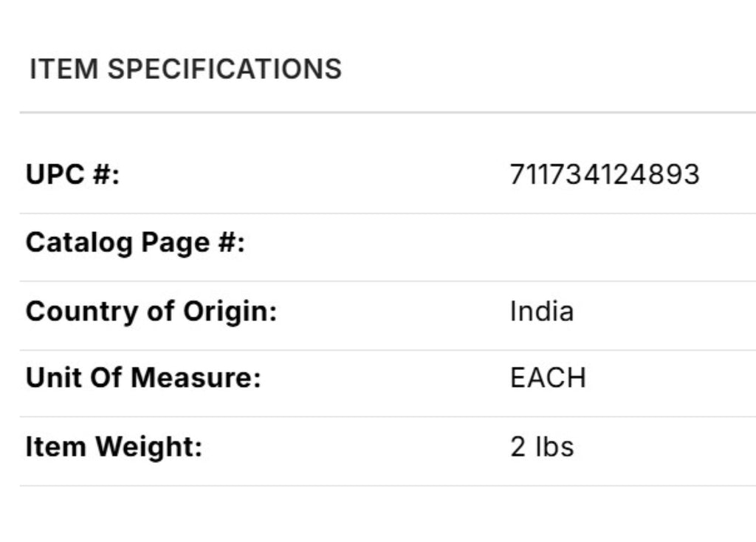Image resolution: width=756 pixels, height=542 pixels.
Task: Select the Item Weight label
Action: click(114, 447)
